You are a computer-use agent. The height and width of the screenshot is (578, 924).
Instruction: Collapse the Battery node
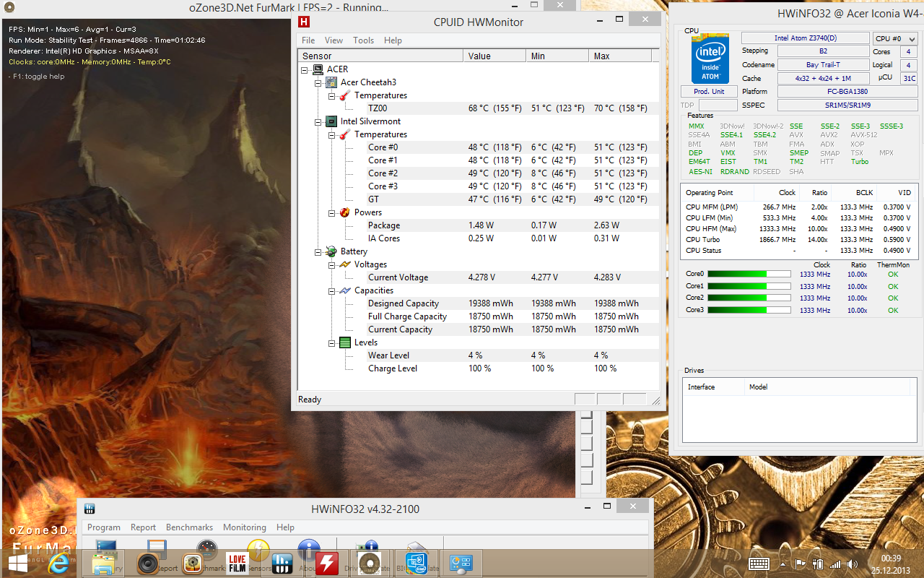click(318, 251)
